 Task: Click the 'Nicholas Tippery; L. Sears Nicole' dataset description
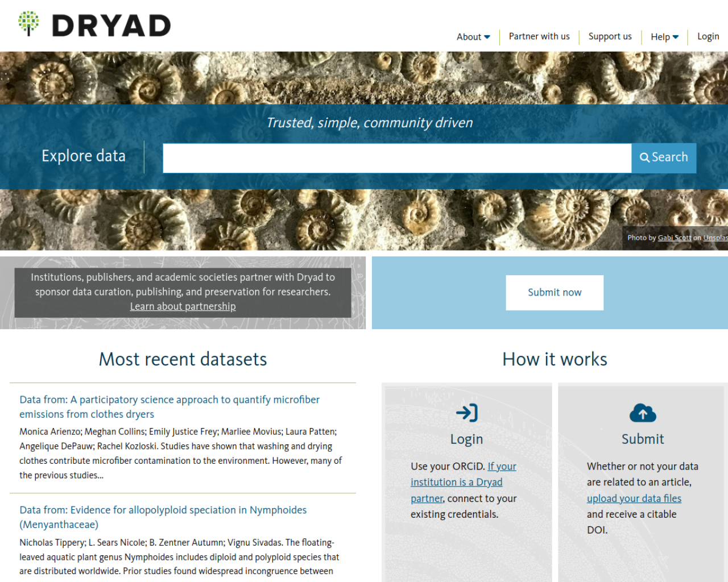point(179,557)
